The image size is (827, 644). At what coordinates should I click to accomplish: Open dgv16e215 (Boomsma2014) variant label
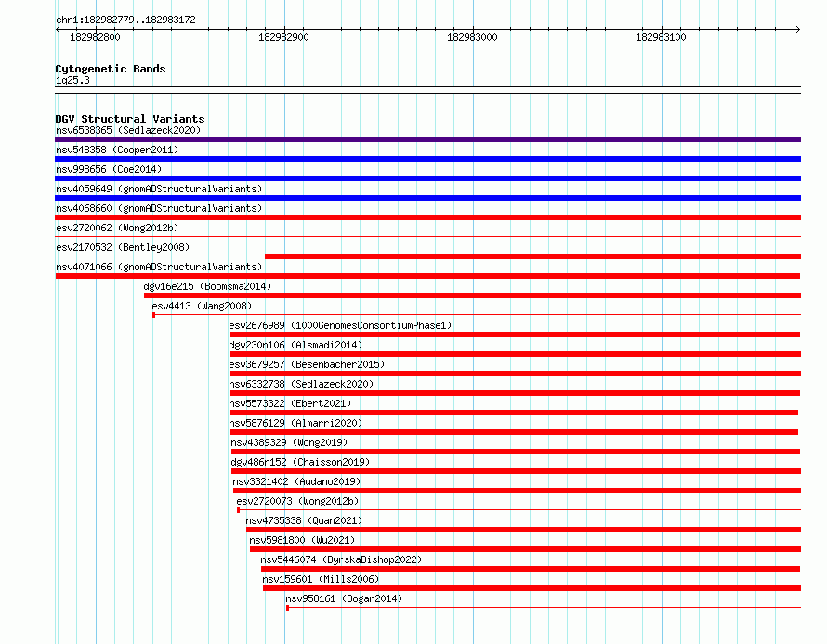[x=207, y=286]
